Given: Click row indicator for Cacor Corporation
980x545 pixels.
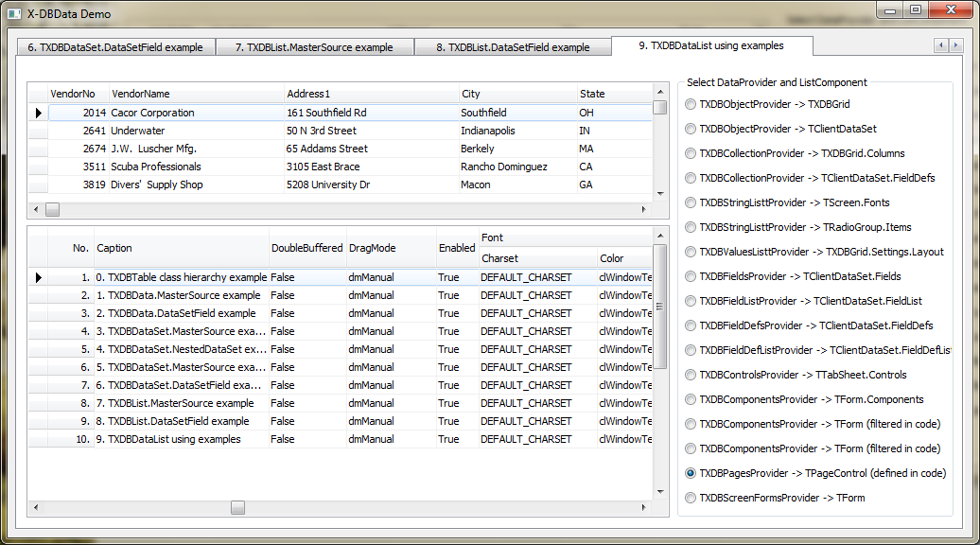Looking at the screenshot, I should coord(38,113).
